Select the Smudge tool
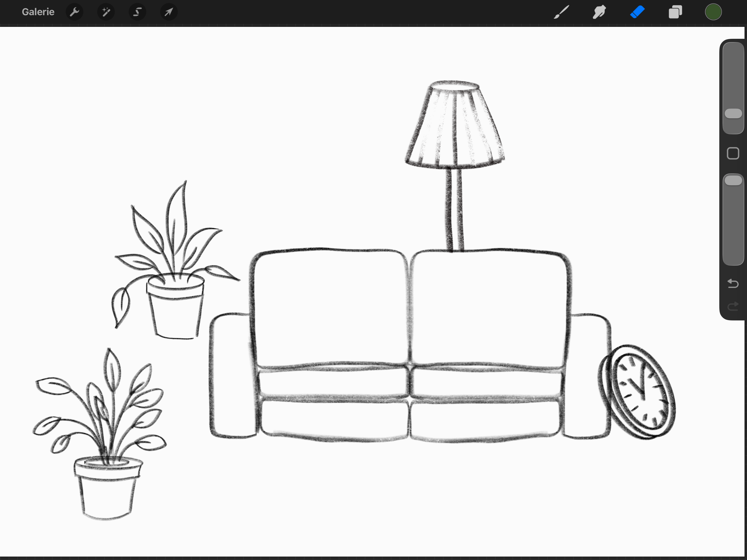This screenshot has height=560, width=747. pyautogui.click(x=599, y=12)
